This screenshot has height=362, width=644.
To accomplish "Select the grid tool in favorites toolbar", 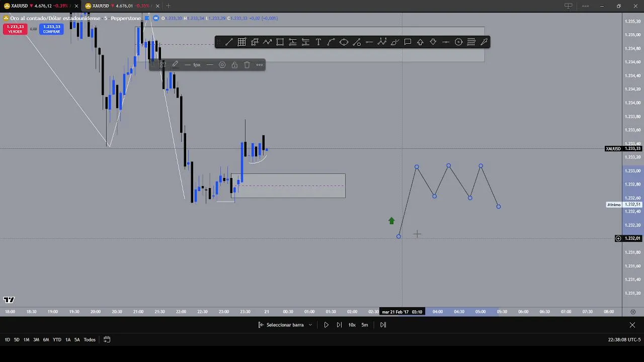I will [x=242, y=42].
